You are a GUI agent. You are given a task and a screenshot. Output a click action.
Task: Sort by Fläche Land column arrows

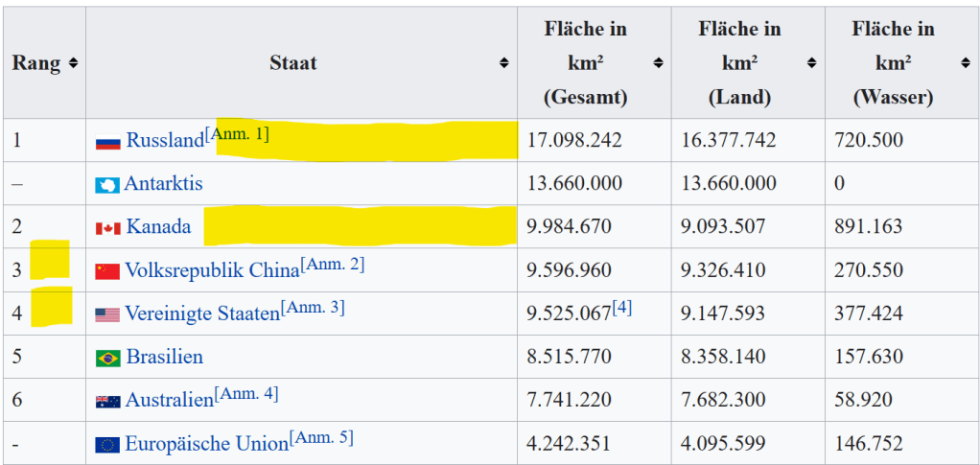[811, 63]
